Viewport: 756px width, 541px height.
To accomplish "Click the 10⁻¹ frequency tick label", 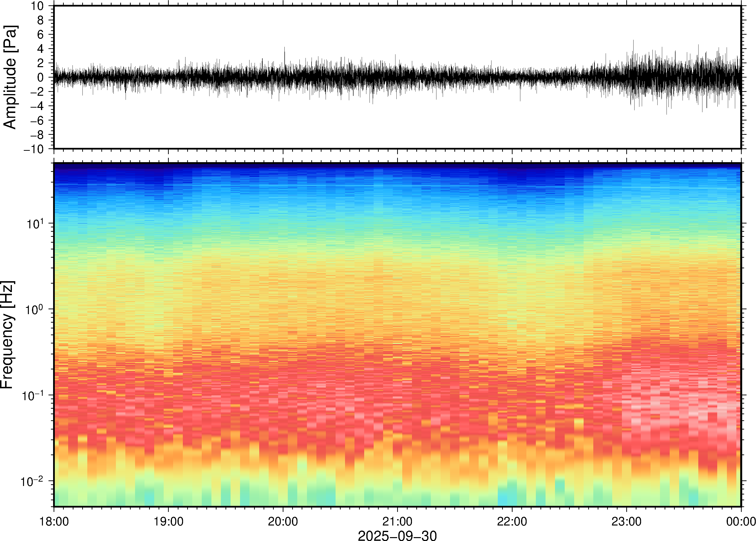I will coord(33,395).
